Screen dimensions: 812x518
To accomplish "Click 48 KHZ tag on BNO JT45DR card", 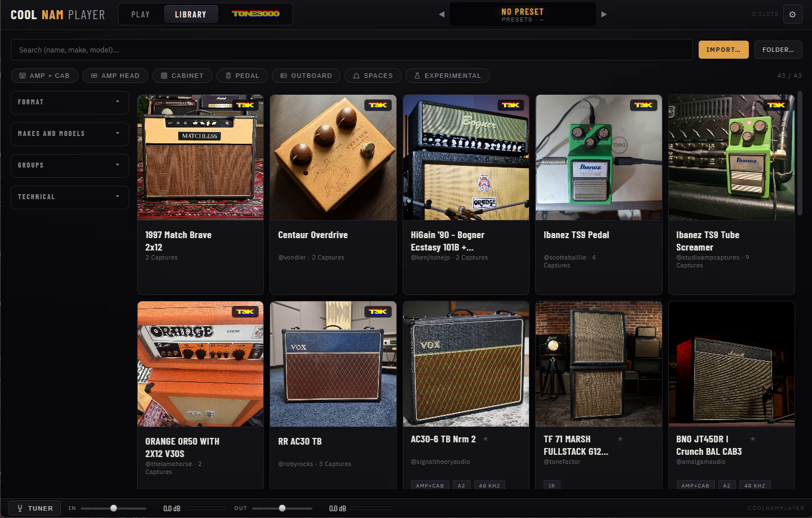I will tap(755, 485).
